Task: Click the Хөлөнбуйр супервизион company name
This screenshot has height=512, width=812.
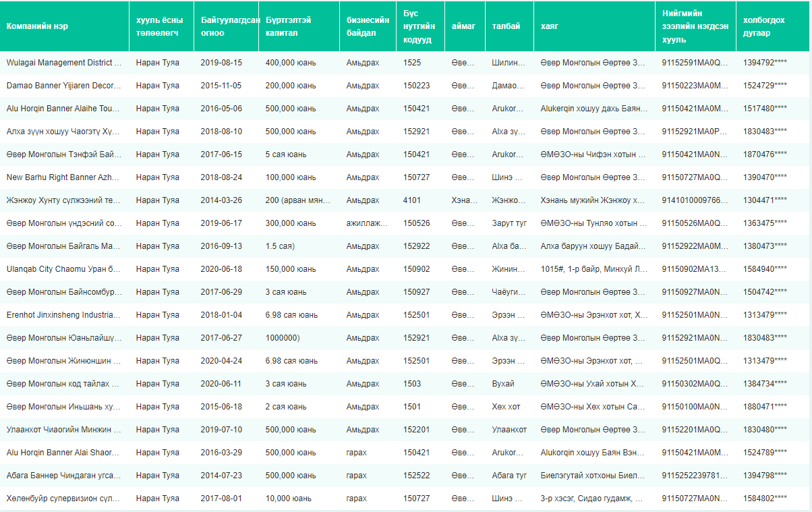Action: tap(64, 499)
